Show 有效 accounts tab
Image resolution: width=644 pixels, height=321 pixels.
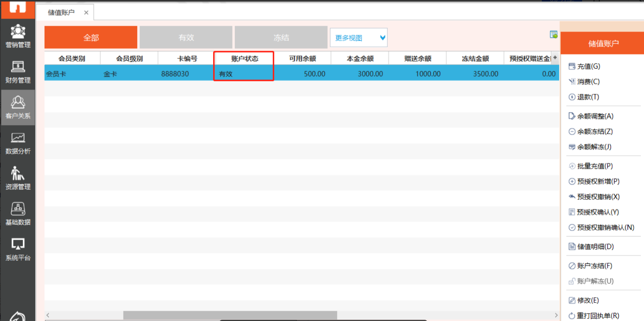tap(186, 37)
